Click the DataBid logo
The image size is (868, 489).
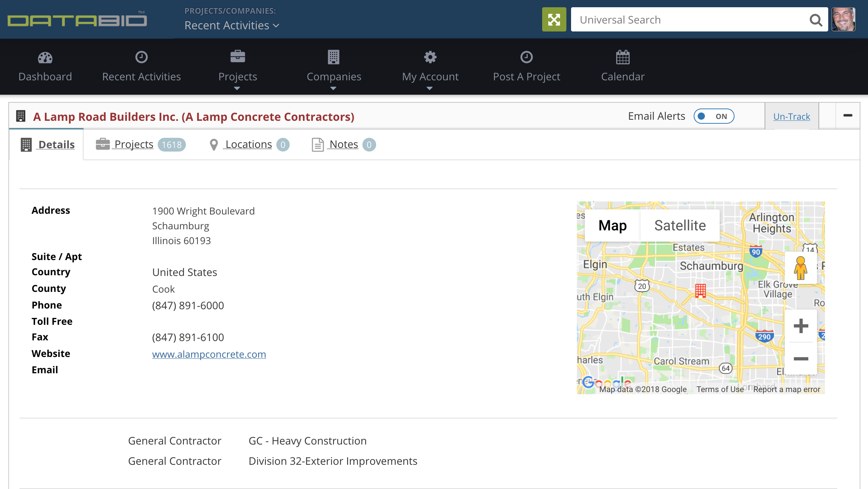(77, 20)
